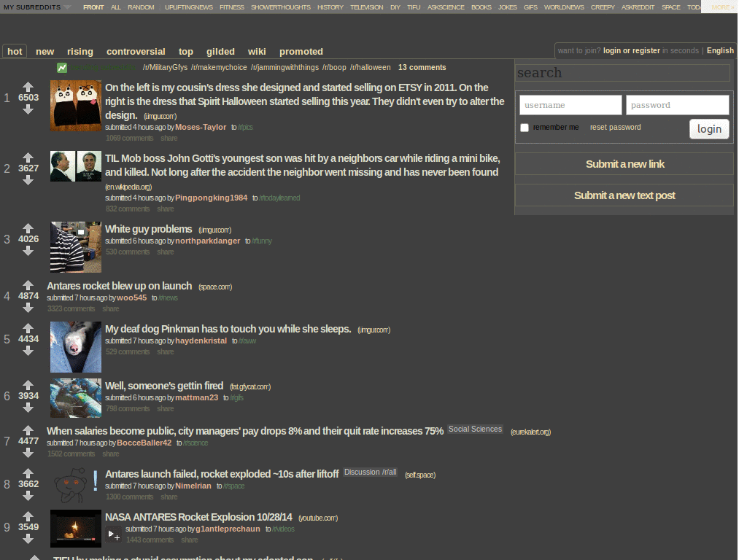Upvote the TIL Mob boss John Gotti post
Screen dimensions: 747x560
pyautogui.click(x=28, y=157)
